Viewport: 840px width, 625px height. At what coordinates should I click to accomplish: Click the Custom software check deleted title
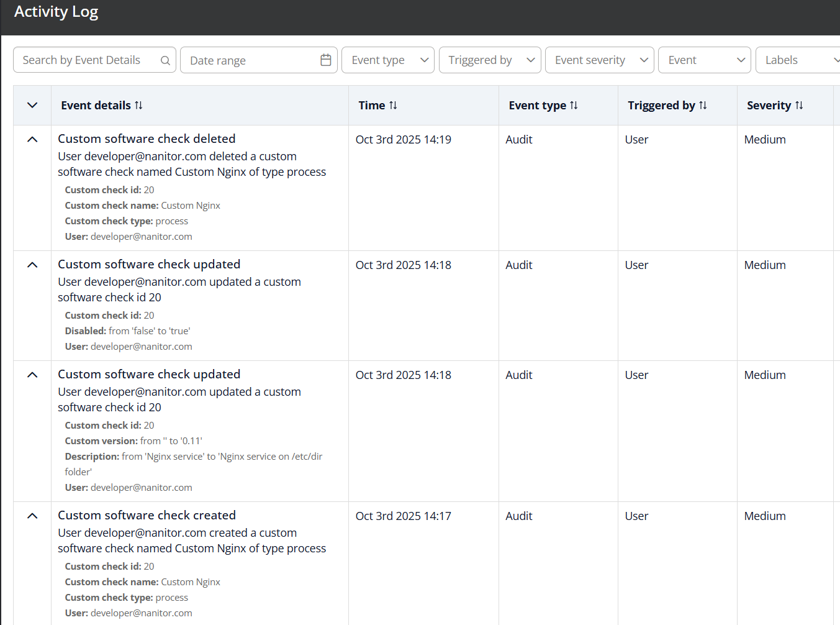(x=147, y=139)
